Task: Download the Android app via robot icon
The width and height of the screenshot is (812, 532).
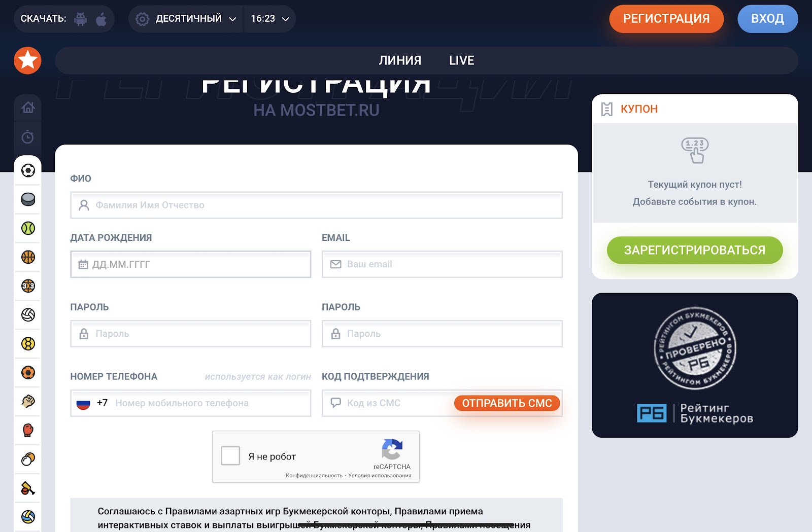Action: 80,19
